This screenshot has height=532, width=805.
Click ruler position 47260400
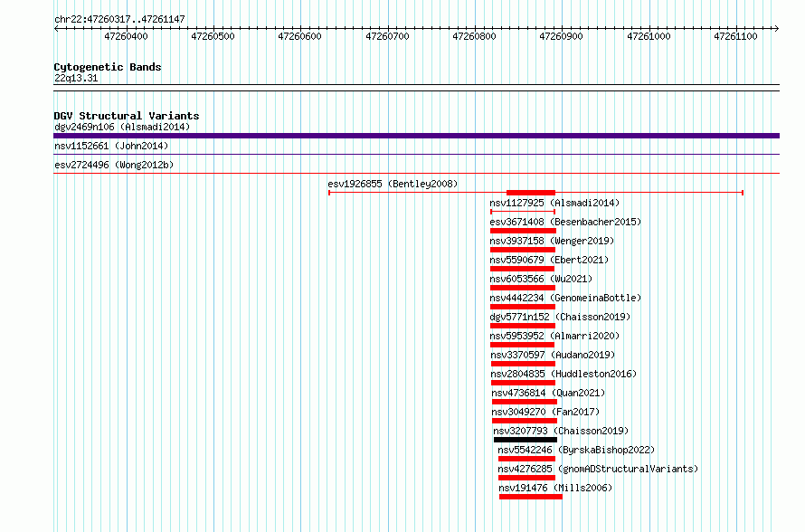coord(126,36)
